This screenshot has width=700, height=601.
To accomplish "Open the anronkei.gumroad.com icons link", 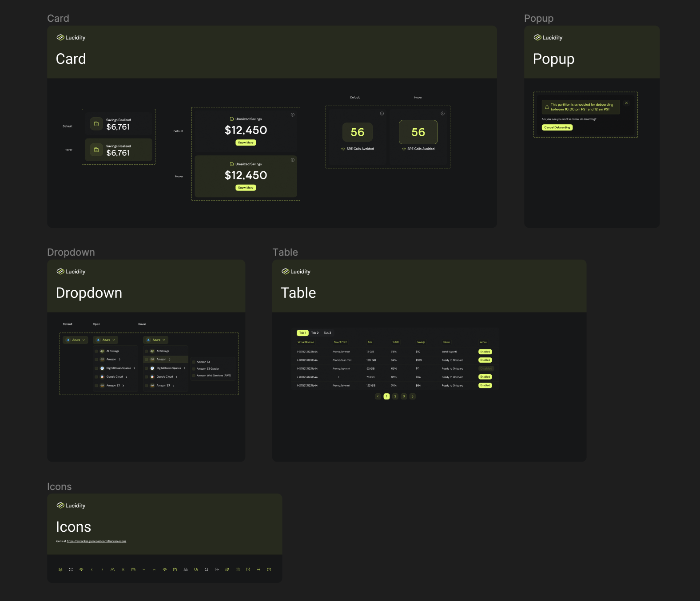I will pyautogui.click(x=96, y=541).
